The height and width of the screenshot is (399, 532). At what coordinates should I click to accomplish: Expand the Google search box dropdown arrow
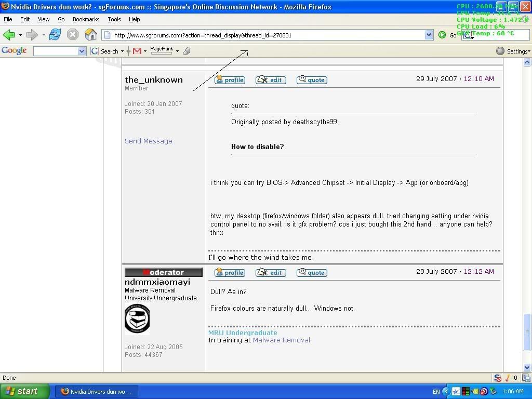(82, 51)
